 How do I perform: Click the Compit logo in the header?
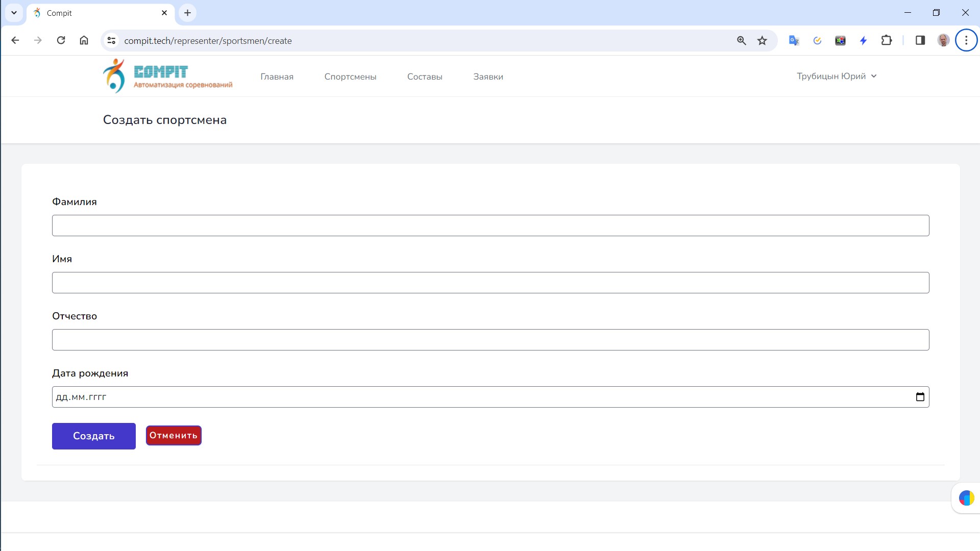click(167, 76)
